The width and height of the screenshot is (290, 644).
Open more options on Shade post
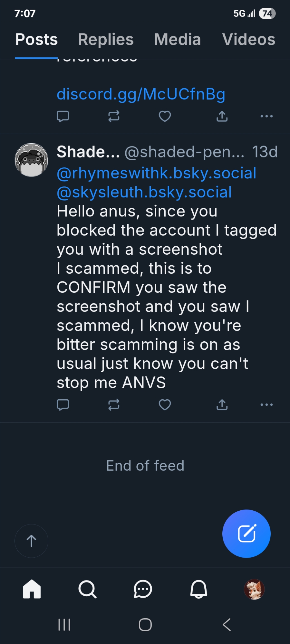click(266, 405)
